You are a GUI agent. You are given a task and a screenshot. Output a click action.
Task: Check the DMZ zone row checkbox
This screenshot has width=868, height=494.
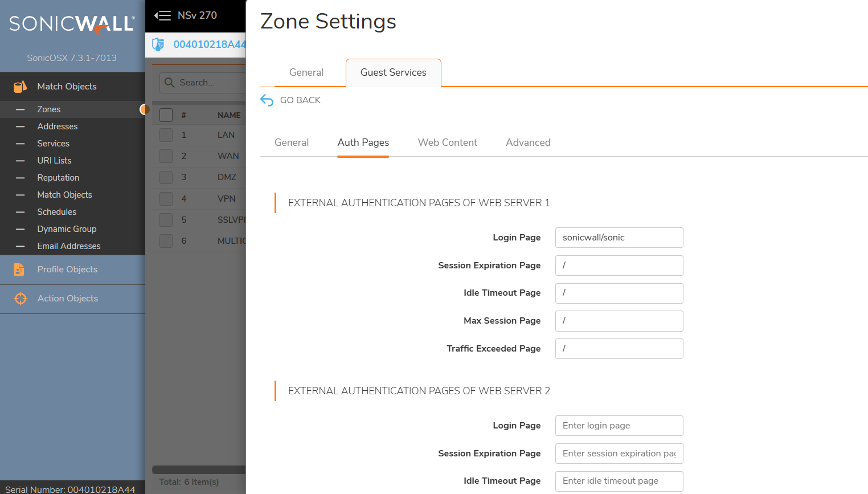166,177
